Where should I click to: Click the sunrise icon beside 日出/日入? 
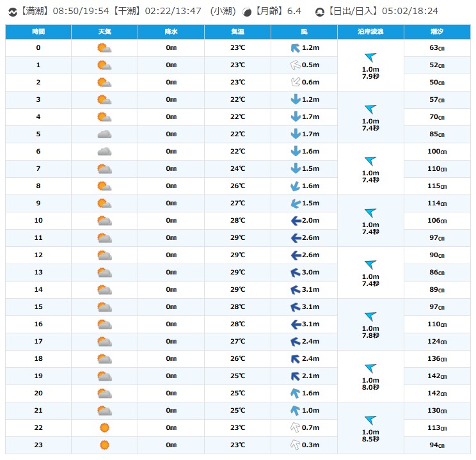[x=320, y=12]
